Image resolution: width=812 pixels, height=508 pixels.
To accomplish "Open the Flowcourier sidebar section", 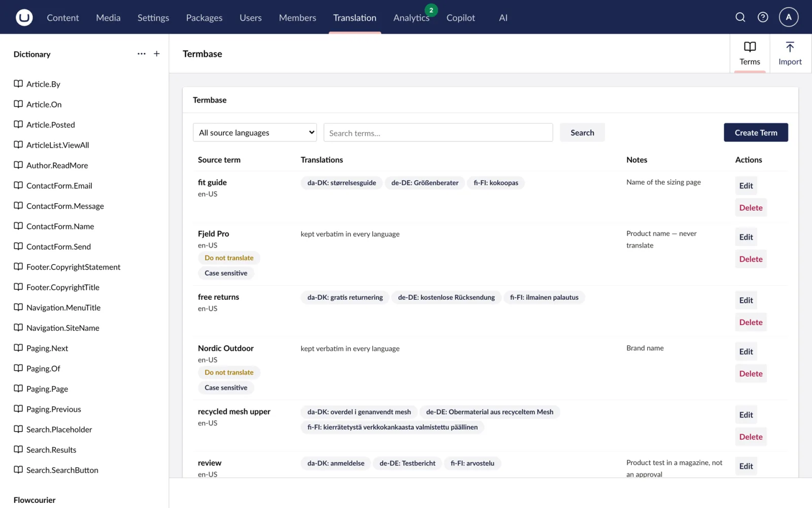I will coord(35,500).
